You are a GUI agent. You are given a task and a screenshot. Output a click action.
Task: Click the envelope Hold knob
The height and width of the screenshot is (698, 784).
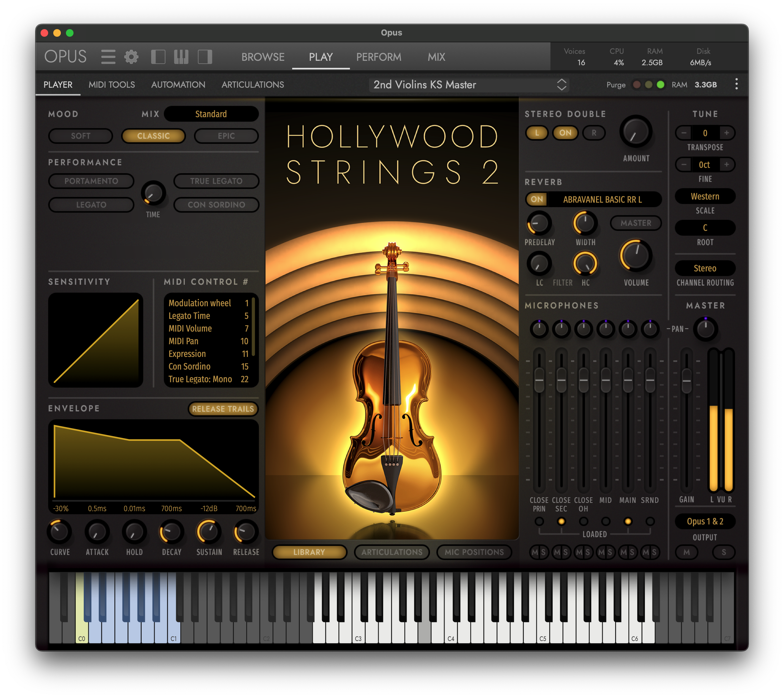point(134,532)
